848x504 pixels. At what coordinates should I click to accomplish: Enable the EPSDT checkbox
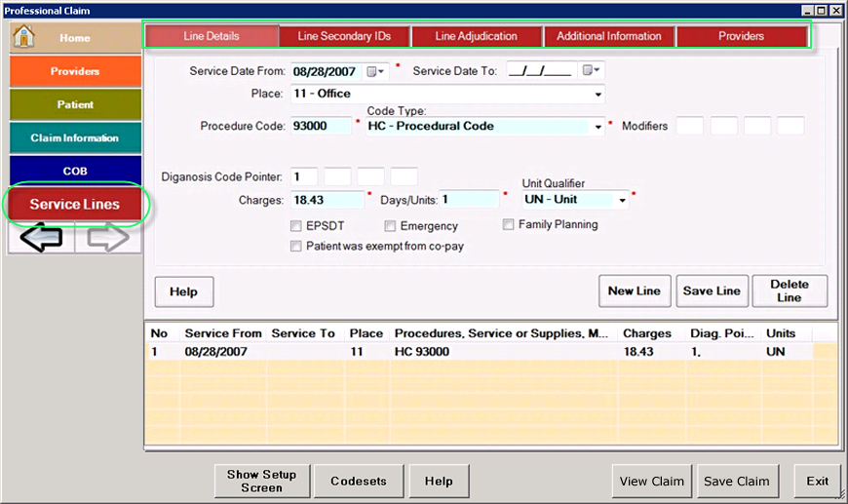[x=296, y=226]
